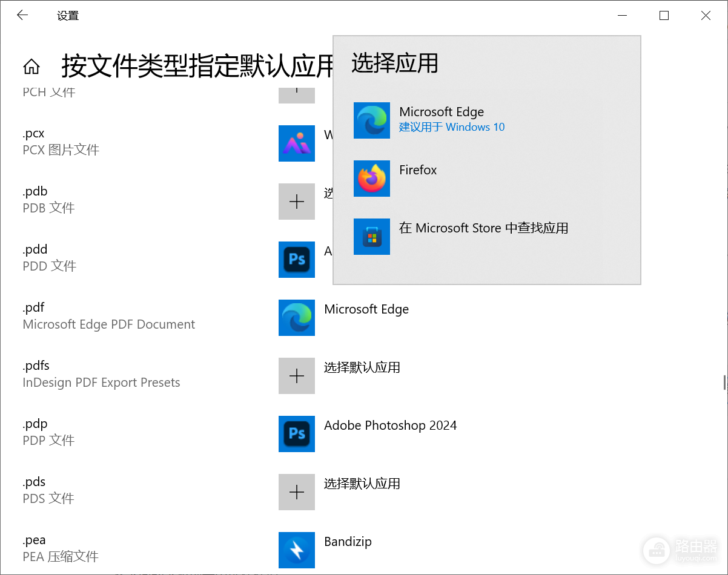This screenshot has width=728, height=575.
Task: Maximize the Settings window
Action: point(664,16)
